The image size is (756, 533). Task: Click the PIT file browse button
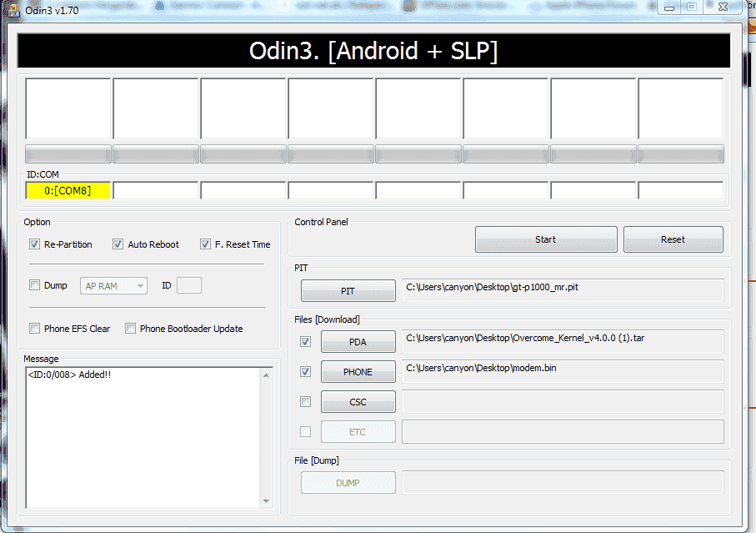point(348,291)
